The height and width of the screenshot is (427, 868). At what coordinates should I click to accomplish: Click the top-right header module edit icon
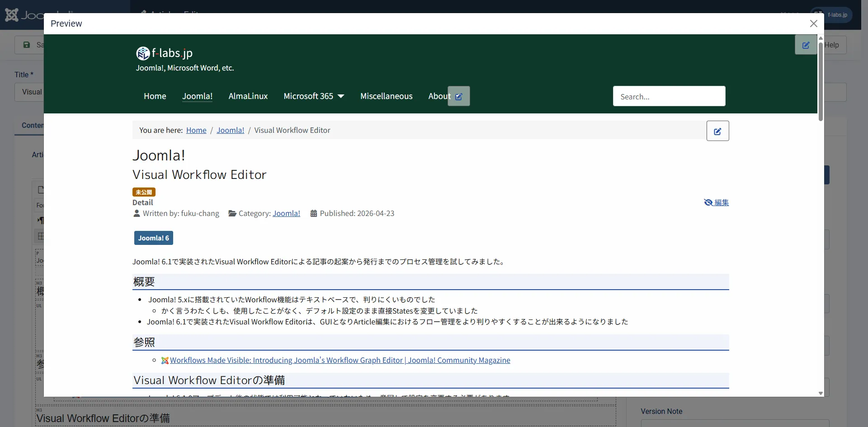(x=806, y=45)
